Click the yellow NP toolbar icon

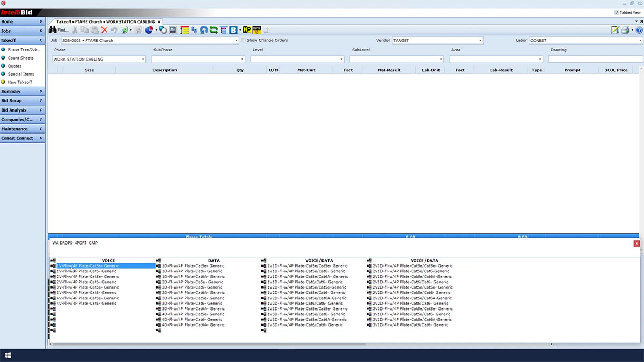click(246, 31)
